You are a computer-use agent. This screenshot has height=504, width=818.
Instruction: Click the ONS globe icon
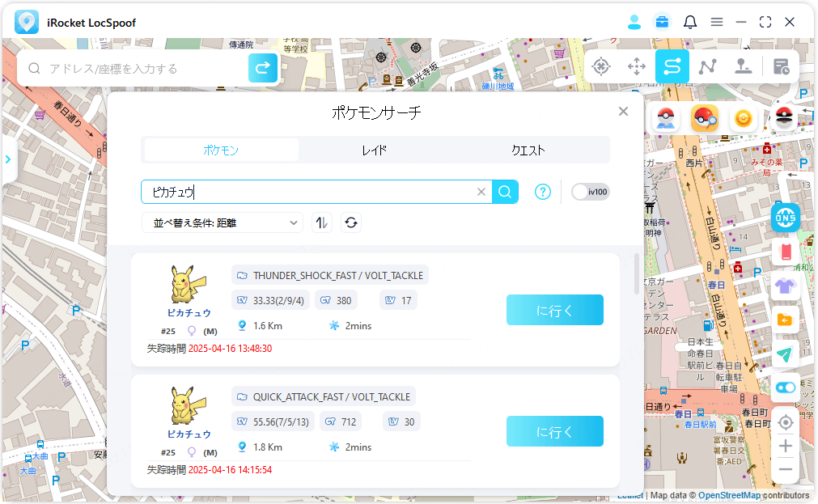(785, 218)
